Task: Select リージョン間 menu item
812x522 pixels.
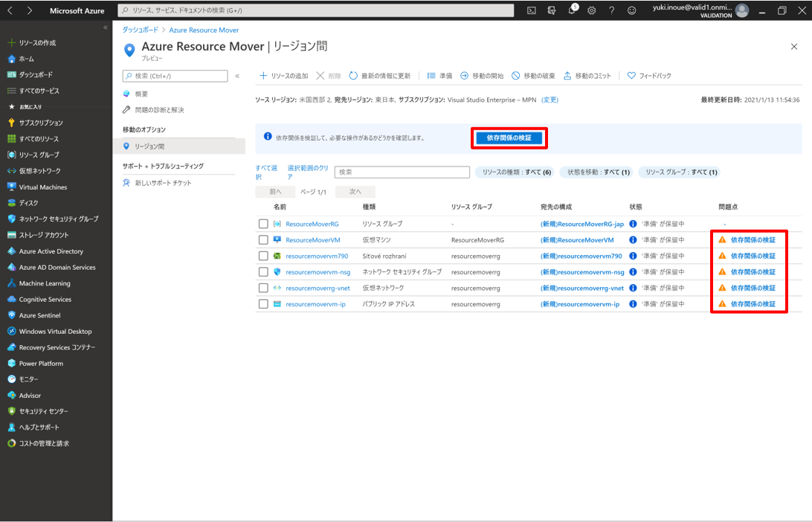Action: [x=178, y=146]
